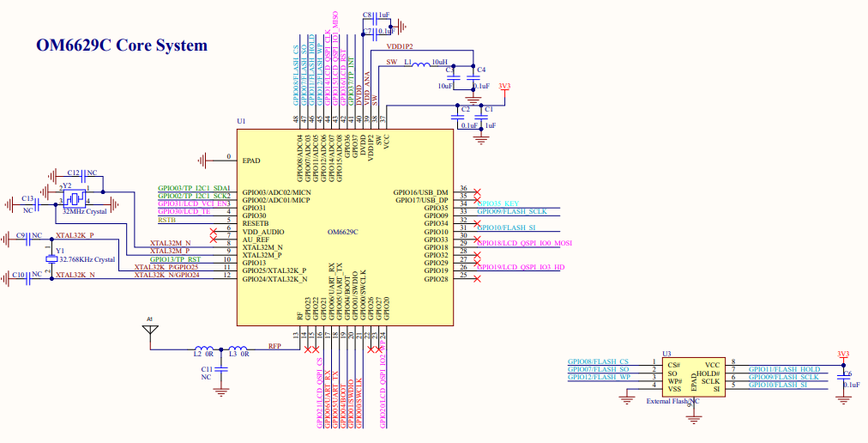
Task: Click inductor L1 10uH symbol
Action: point(420,64)
